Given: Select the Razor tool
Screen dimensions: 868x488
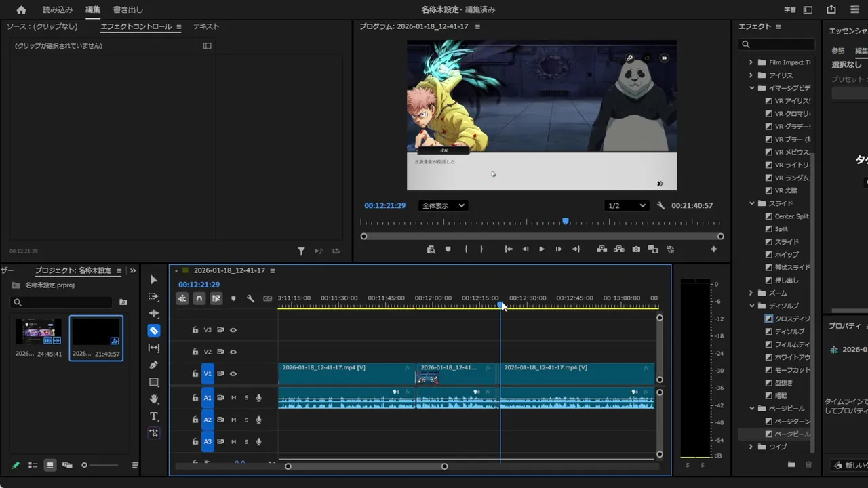Looking at the screenshot, I should (x=154, y=331).
